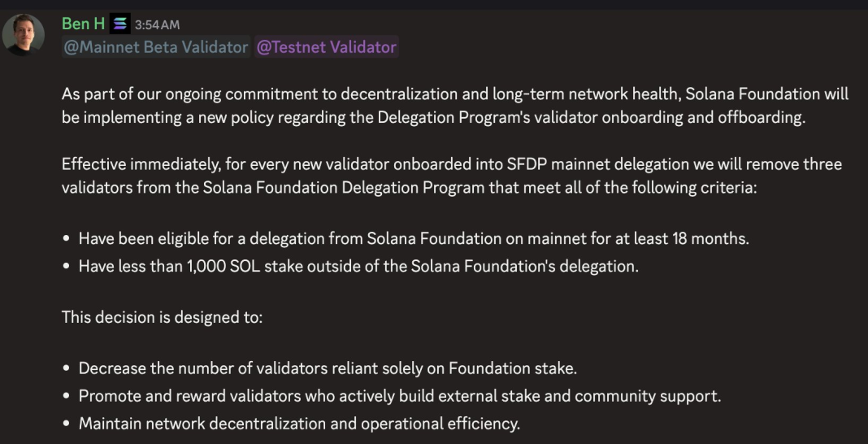Click the @Testnet Validator role mention
The image size is (868, 444).
327,47
